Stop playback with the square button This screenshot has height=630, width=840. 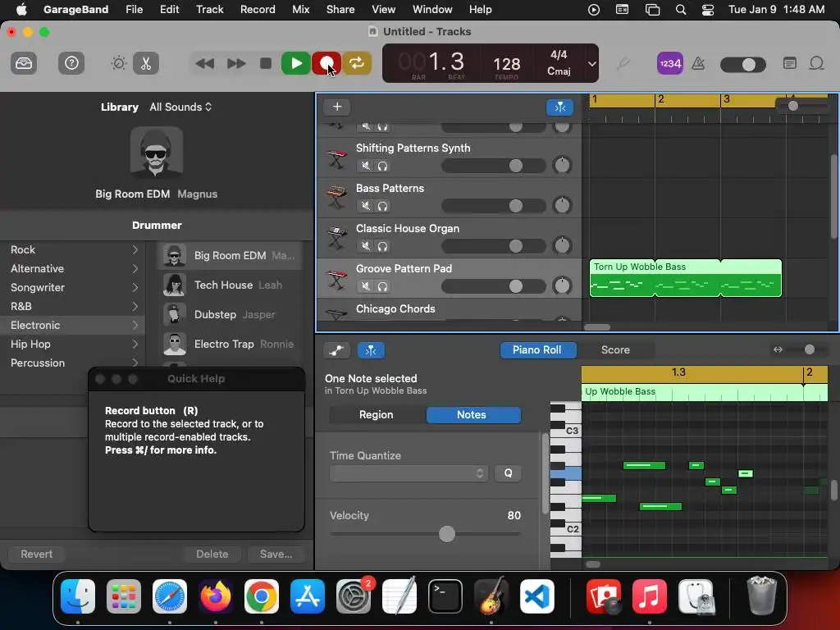tap(266, 64)
